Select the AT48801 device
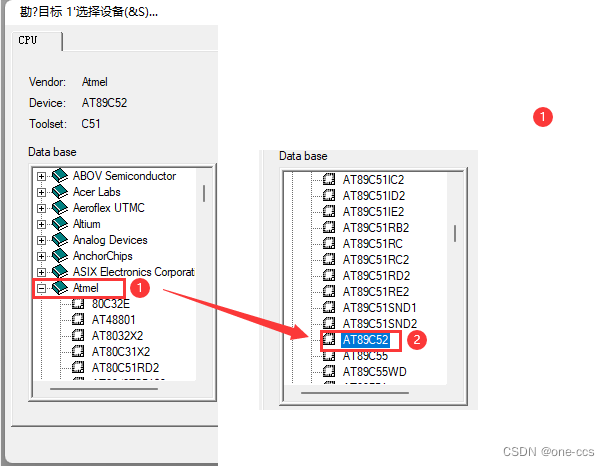Image resolution: width=610 pixels, height=466 pixels. pos(114,320)
